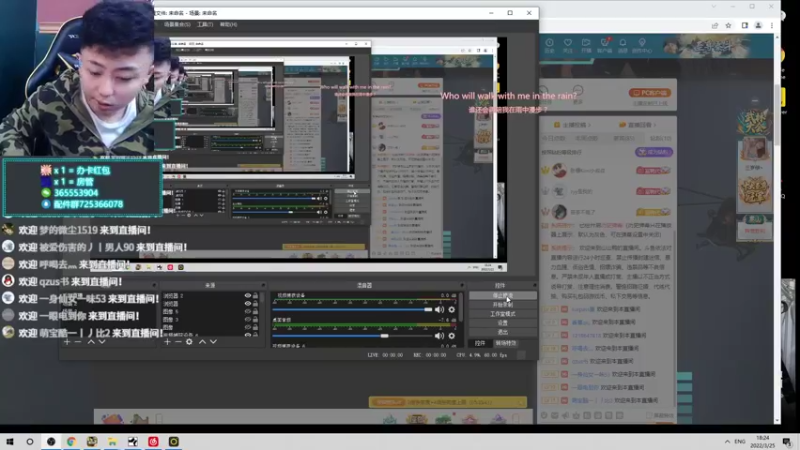Select the fourth tab in viewer ranking panel
Viewport: 800px width, 450px height.
tap(660, 138)
